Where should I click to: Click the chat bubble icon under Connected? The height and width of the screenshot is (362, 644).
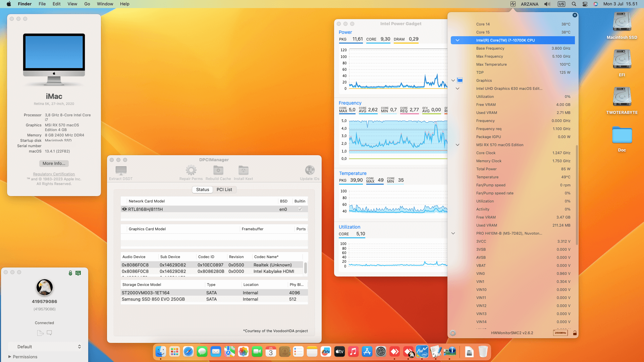coord(49,333)
